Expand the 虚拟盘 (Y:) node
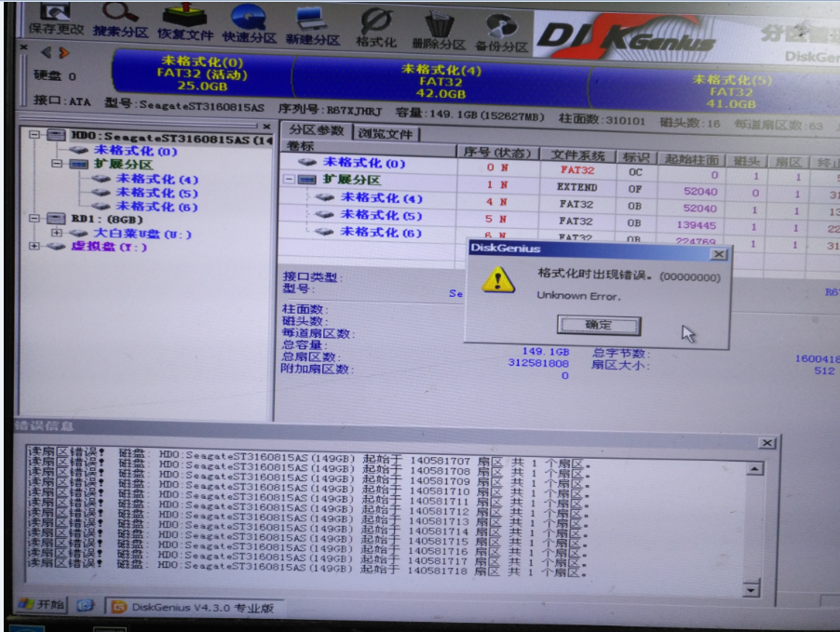Image resolution: width=840 pixels, height=632 pixels. coord(34,246)
